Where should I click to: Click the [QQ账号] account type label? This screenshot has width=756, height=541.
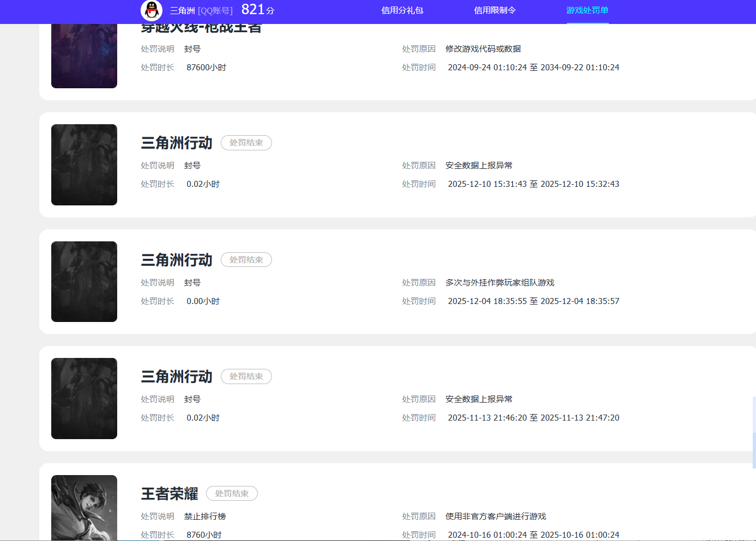tap(215, 10)
